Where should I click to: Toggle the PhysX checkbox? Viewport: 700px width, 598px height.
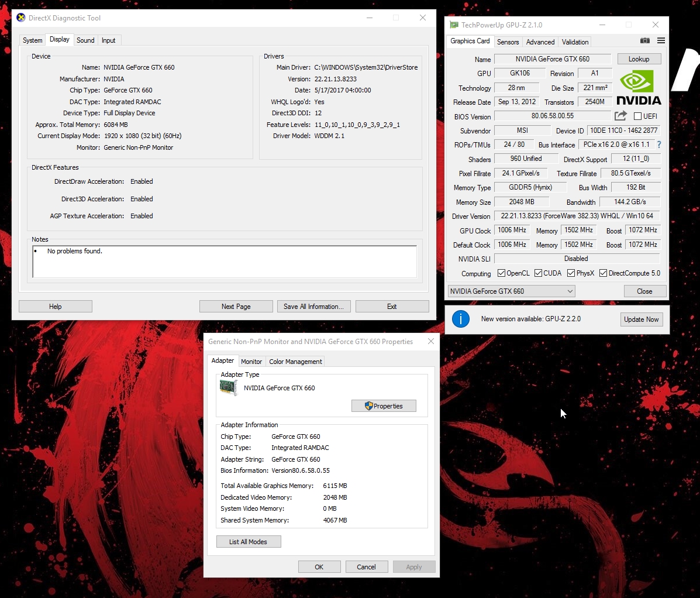tap(571, 273)
